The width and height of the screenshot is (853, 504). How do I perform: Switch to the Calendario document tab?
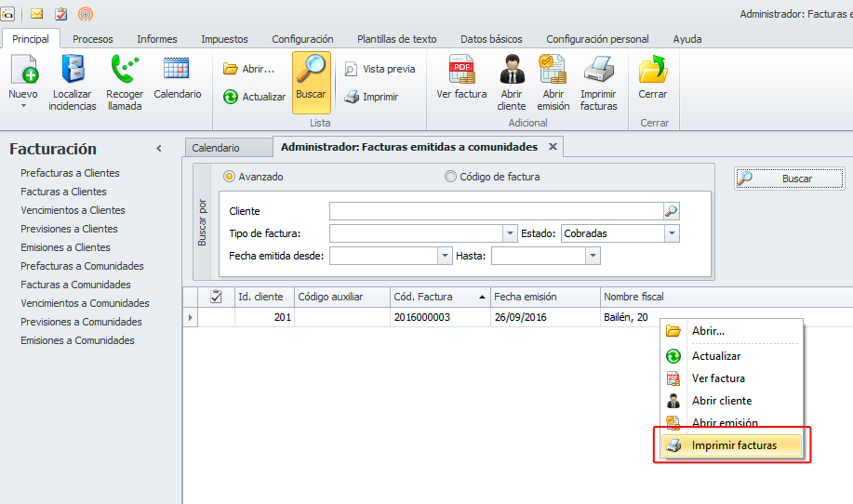(229, 148)
